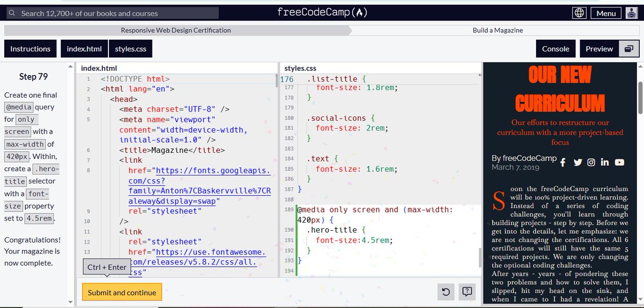Open the user profile avatar
The width and height of the screenshot is (644, 308).
631,13
